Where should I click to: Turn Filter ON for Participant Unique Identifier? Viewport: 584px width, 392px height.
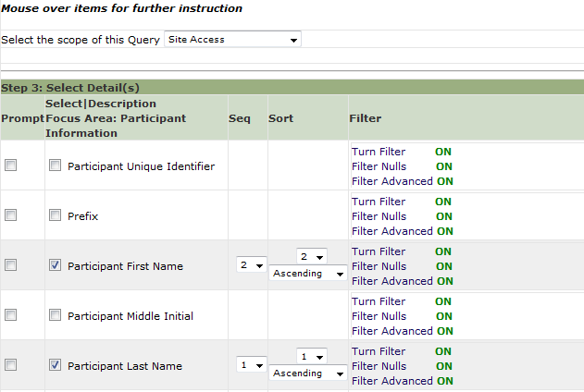click(443, 152)
